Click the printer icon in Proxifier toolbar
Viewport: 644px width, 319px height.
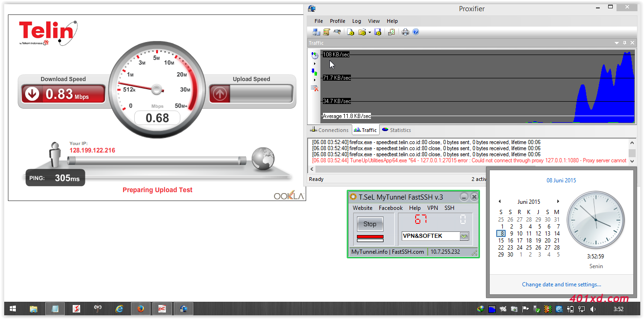tap(405, 32)
